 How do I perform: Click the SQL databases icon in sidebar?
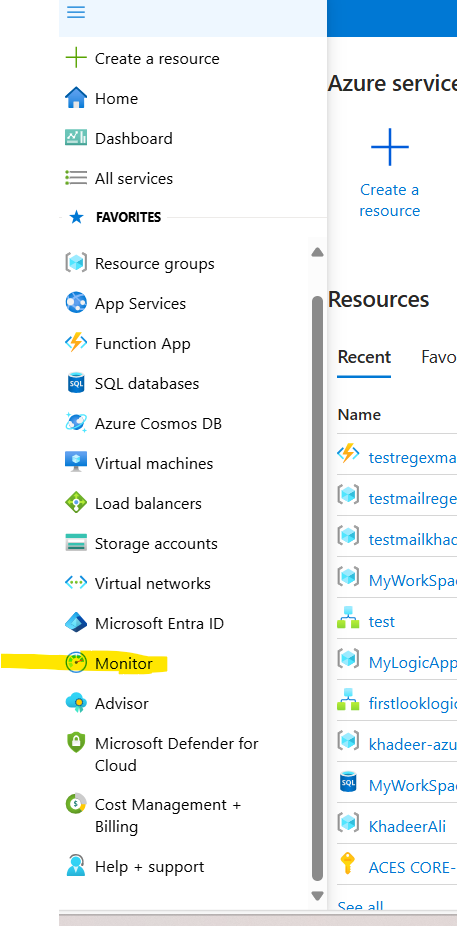coord(76,383)
